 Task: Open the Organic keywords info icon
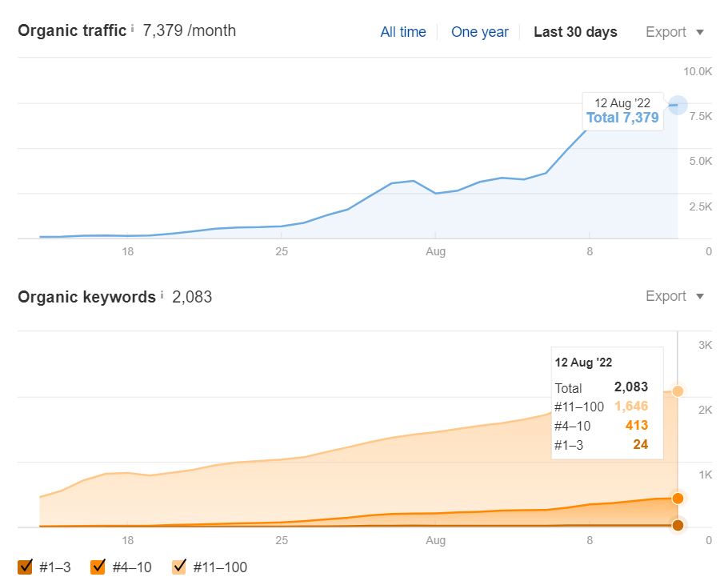162,295
